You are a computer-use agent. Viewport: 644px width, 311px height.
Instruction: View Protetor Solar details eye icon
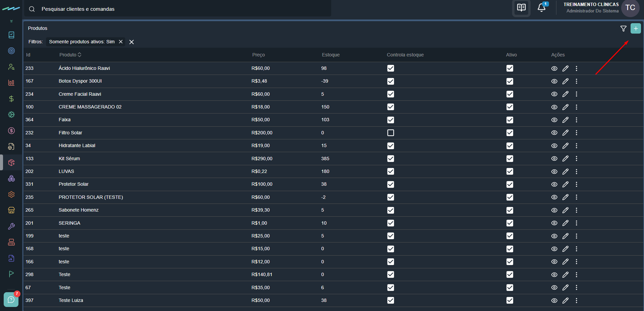click(x=554, y=184)
